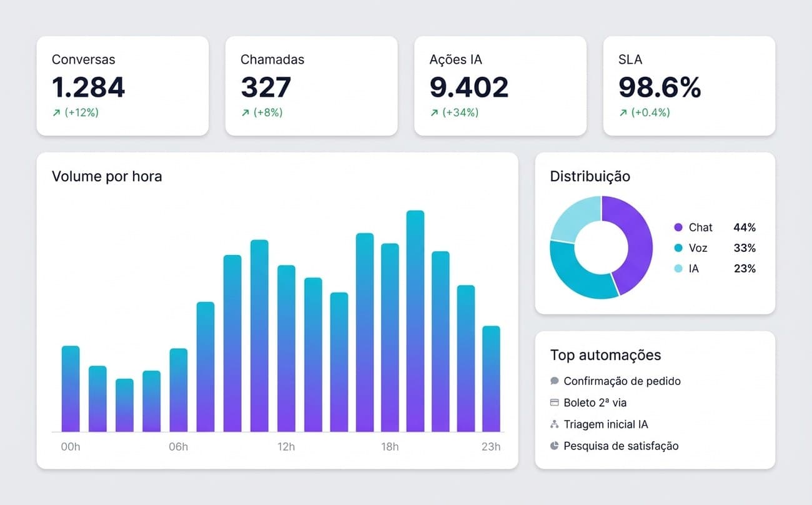This screenshot has height=505, width=812.
Task: Click the Top automações heading
Action: 605,355
